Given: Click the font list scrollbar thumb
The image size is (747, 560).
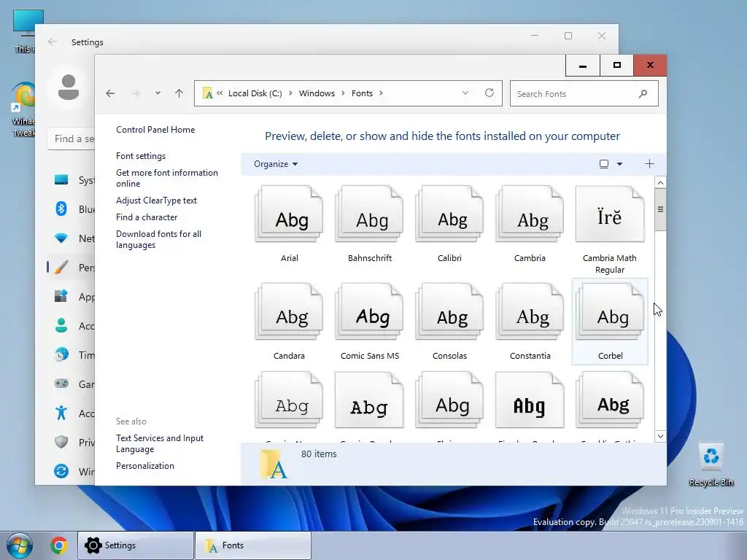Looking at the screenshot, I should (660, 209).
